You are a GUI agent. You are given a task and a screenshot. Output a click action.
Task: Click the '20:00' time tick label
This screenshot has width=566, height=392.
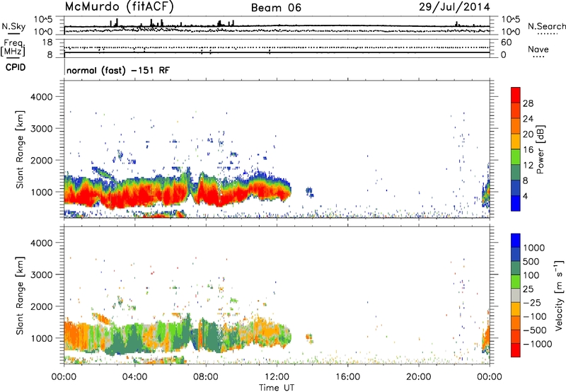click(418, 377)
